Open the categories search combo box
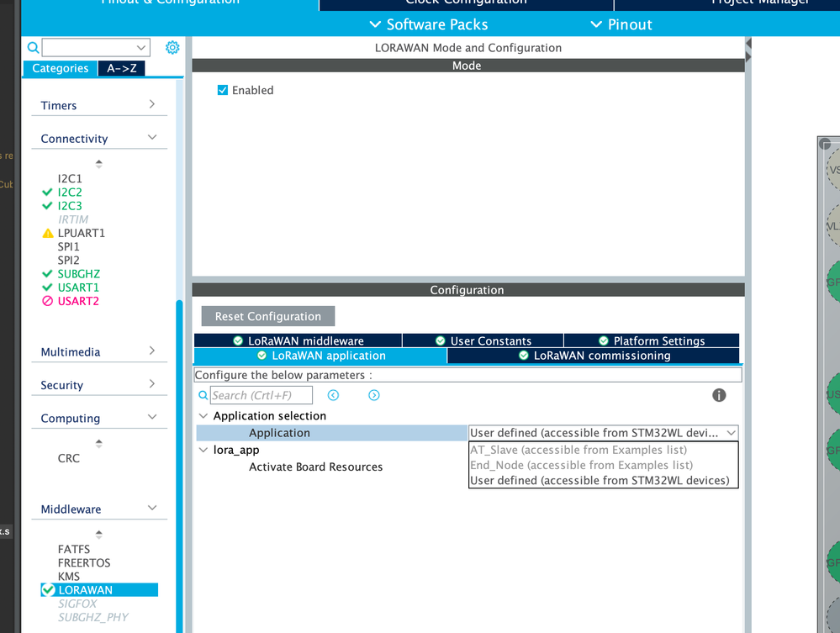Image resolution: width=840 pixels, height=633 pixels. click(96, 48)
